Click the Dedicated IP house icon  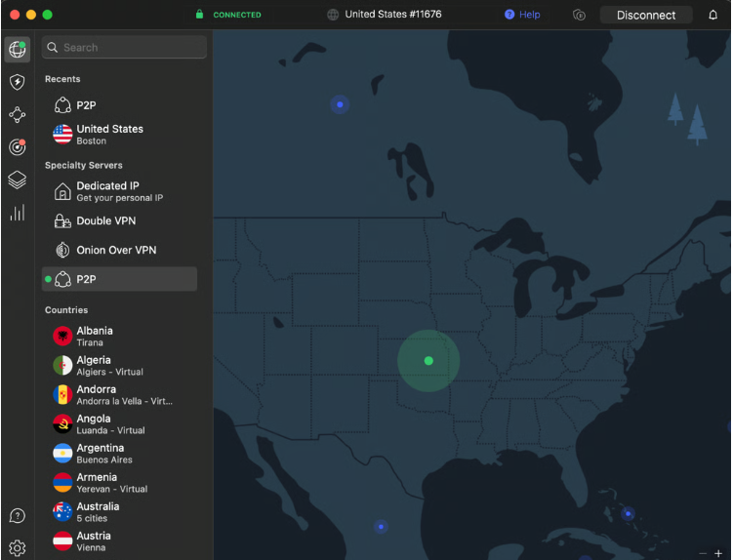pyautogui.click(x=62, y=191)
